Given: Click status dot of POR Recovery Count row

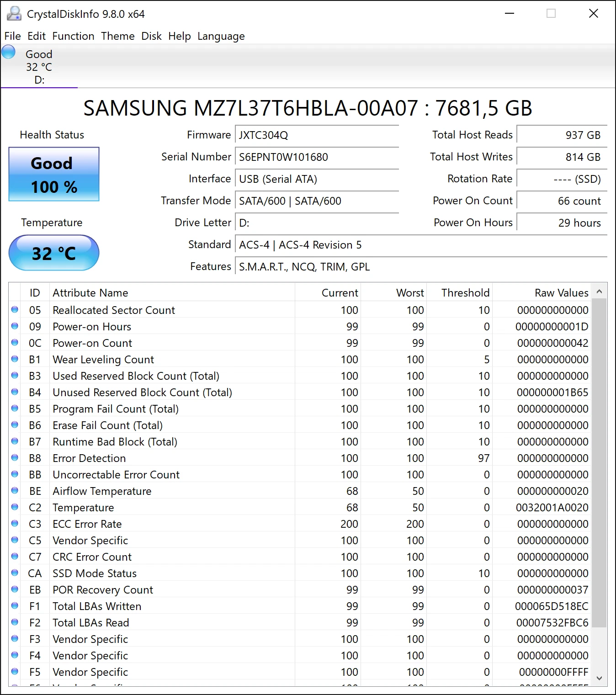Looking at the screenshot, I should point(15,589).
